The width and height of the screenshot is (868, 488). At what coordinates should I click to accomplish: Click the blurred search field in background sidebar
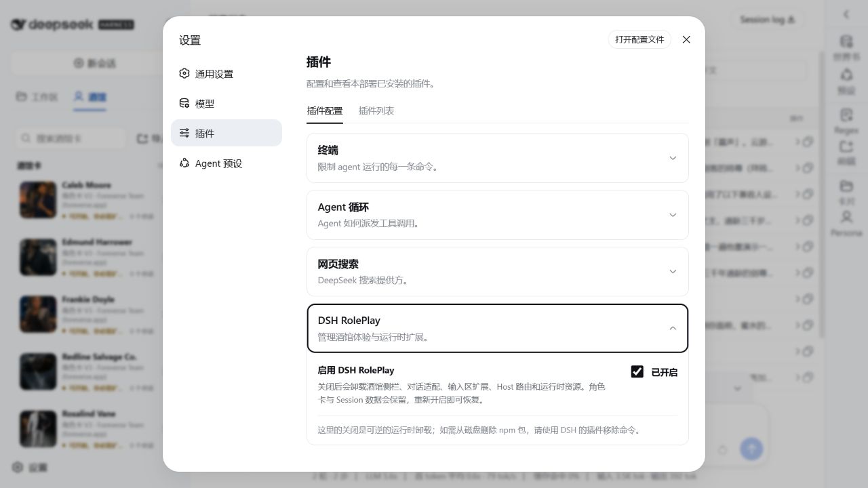71,138
